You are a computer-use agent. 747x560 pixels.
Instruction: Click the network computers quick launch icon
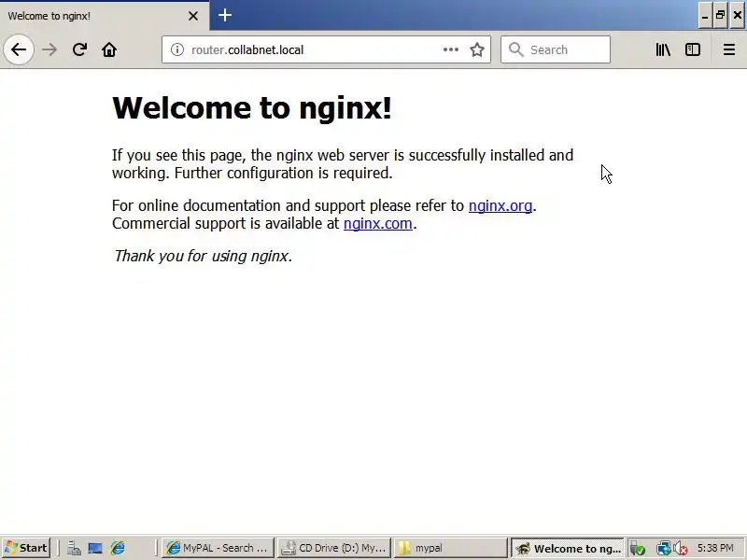[74, 548]
